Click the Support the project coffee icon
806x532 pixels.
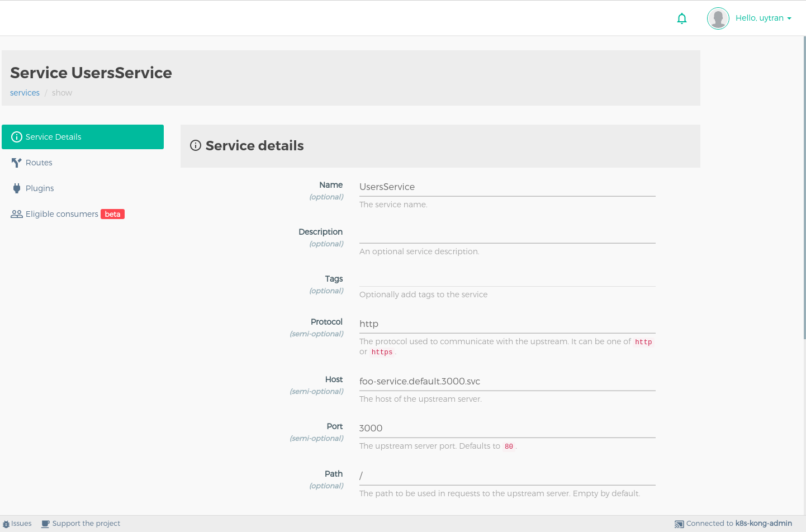tap(46, 524)
